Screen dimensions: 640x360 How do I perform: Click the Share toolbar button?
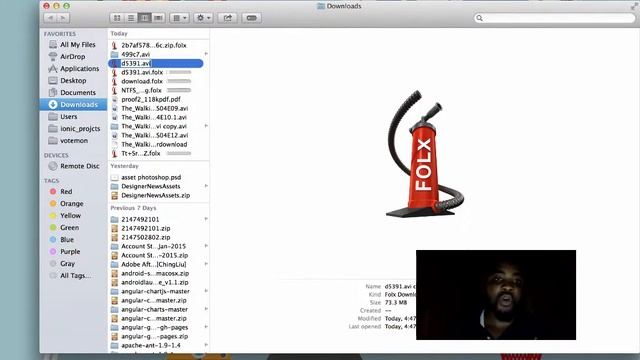(227, 18)
